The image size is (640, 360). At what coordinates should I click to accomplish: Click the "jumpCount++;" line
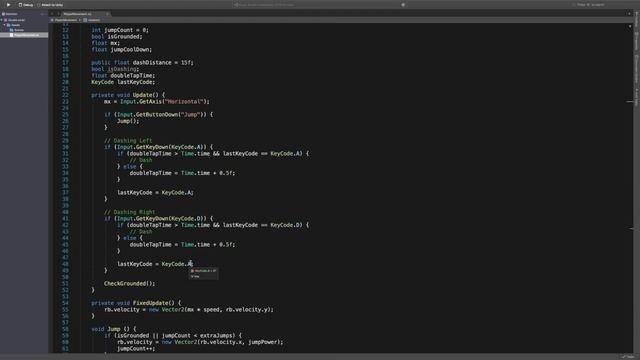(x=136, y=349)
